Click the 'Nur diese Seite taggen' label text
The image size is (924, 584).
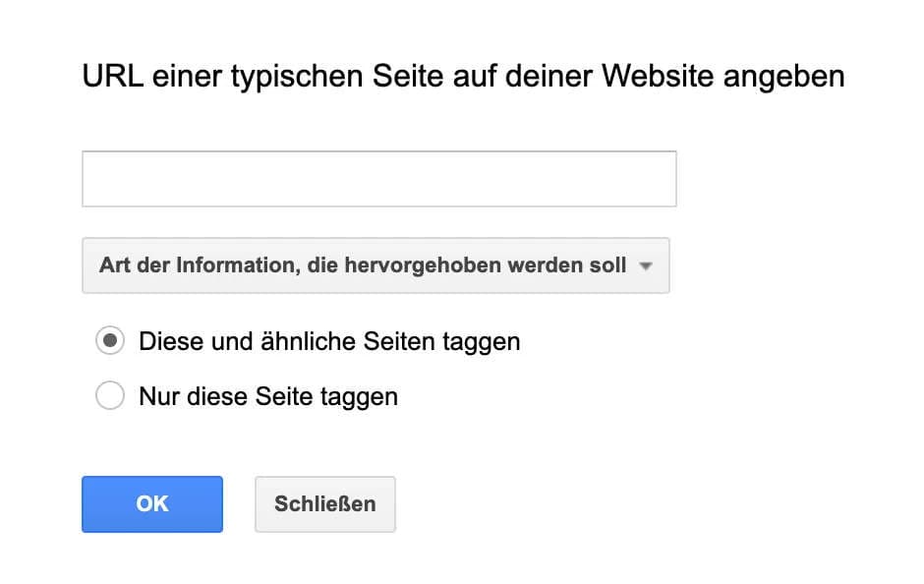tap(268, 397)
